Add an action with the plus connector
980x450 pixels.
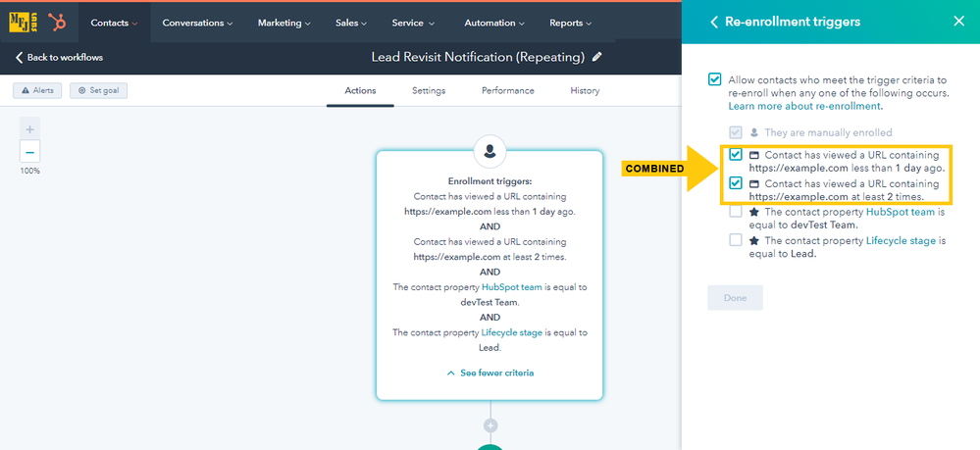[490, 425]
